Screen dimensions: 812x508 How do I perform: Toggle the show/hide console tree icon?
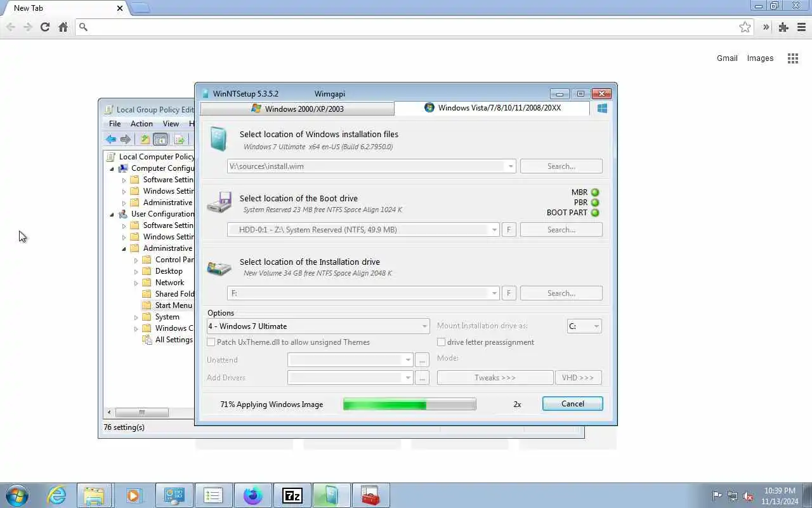[160, 140]
